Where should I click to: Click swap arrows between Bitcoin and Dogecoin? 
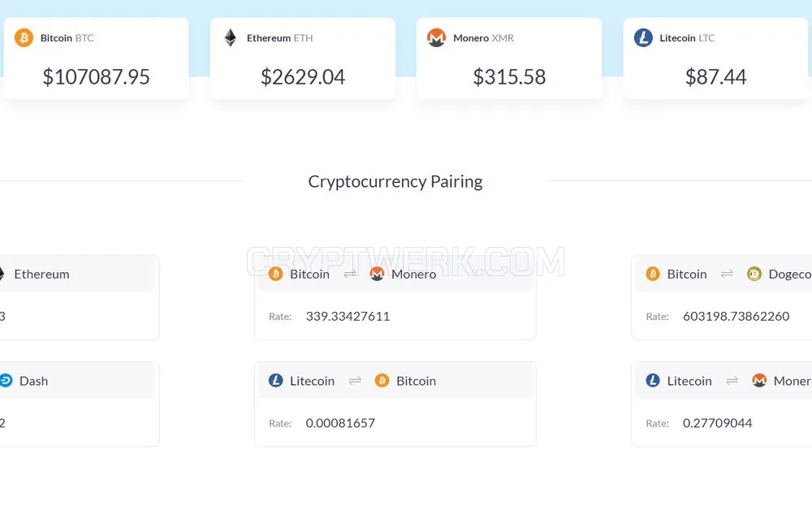pyautogui.click(x=727, y=274)
